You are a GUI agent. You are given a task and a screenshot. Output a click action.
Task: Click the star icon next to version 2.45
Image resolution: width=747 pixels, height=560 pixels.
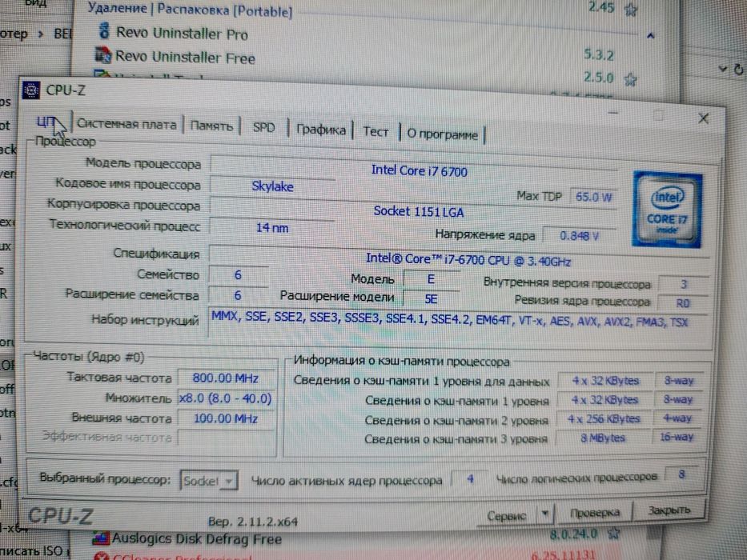pyautogui.click(x=631, y=9)
